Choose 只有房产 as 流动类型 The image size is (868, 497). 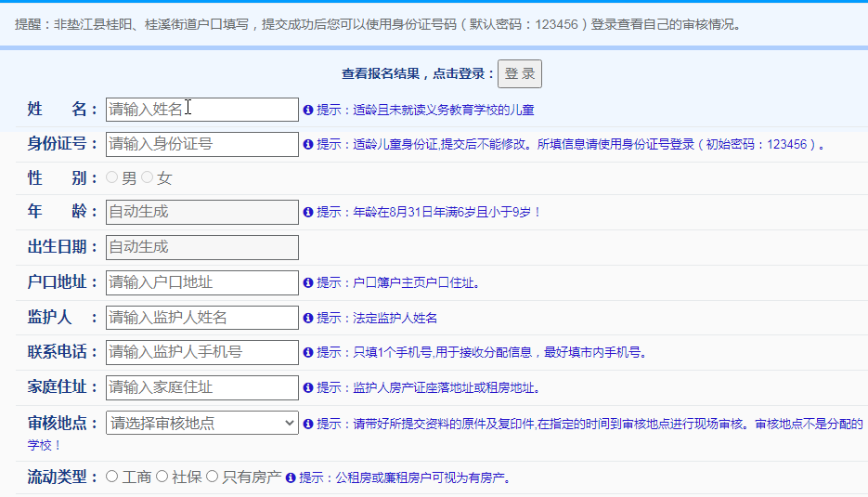212,477
